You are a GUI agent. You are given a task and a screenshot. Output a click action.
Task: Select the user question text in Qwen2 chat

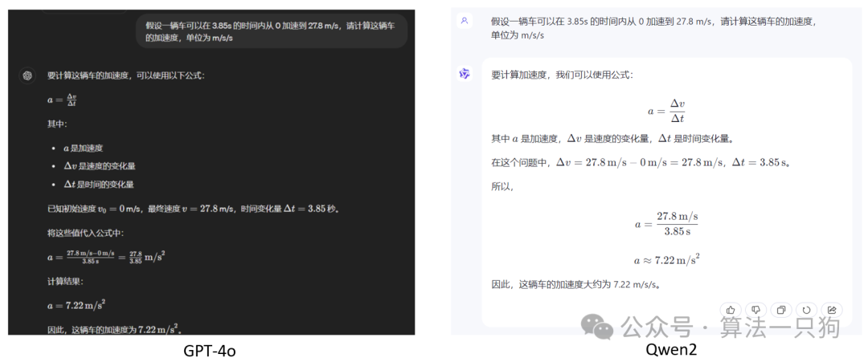[x=653, y=27]
